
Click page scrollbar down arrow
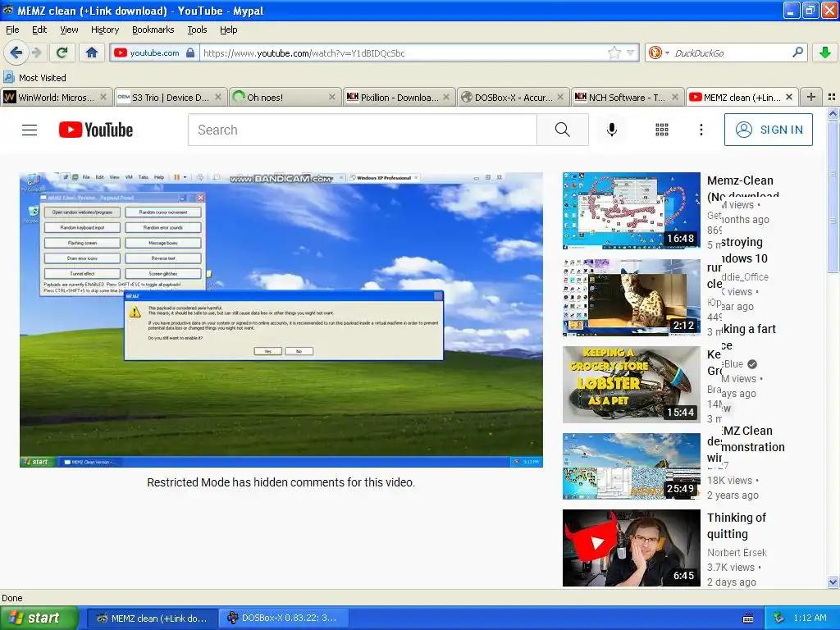pos(833,582)
